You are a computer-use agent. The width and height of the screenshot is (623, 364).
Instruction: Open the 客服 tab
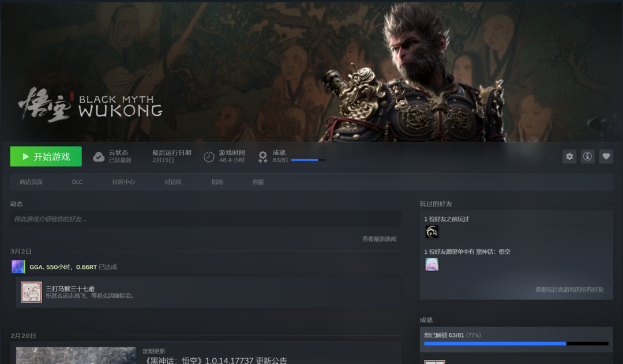tap(258, 182)
